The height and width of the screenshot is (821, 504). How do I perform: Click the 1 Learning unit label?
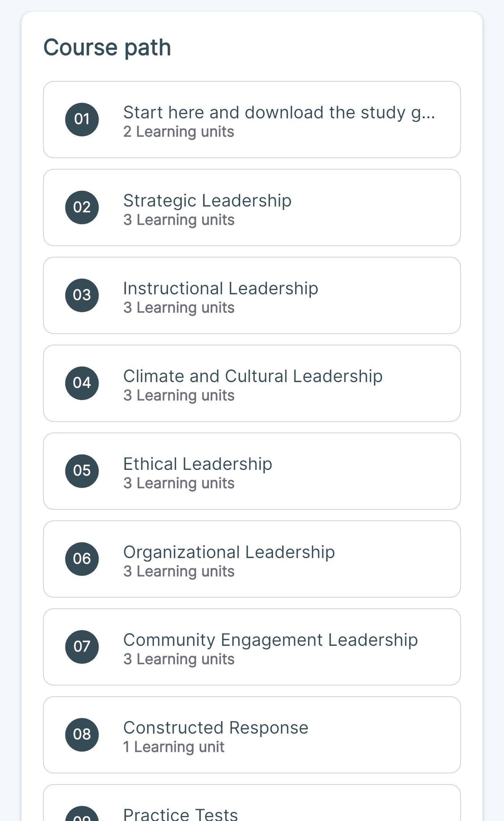(174, 747)
